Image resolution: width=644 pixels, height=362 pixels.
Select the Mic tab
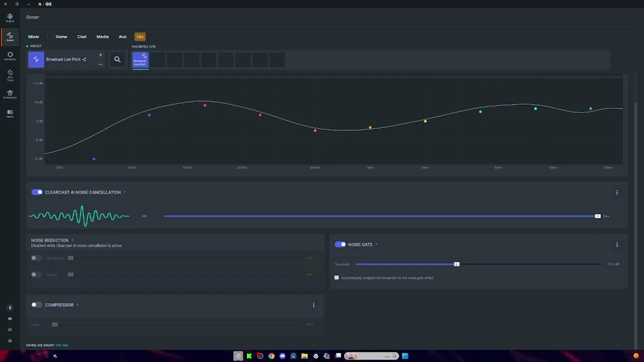140,37
